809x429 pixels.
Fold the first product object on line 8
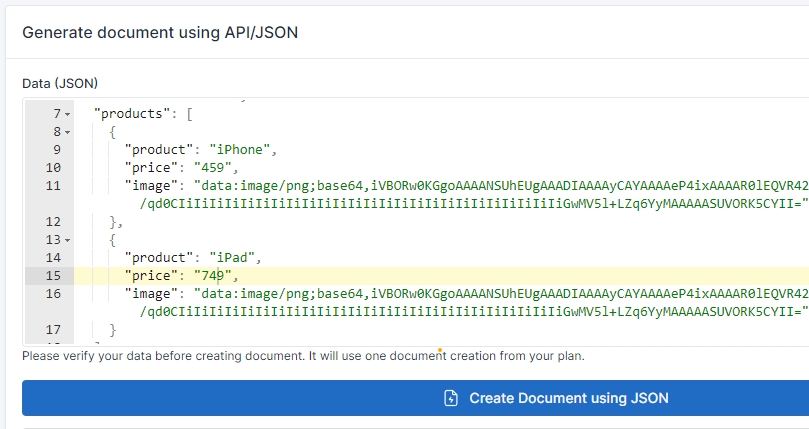(x=68, y=132)
